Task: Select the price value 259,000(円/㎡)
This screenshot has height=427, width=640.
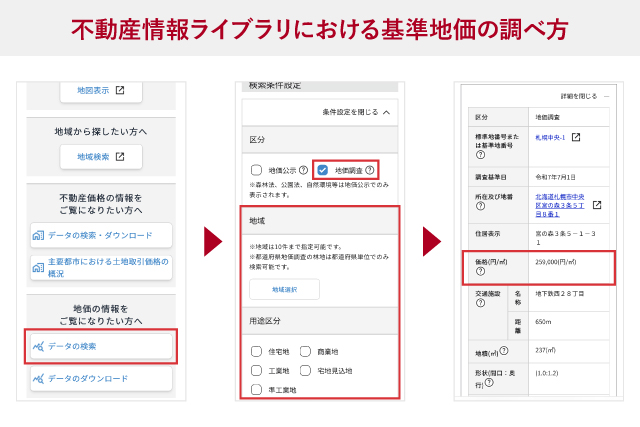Action: 556,262
